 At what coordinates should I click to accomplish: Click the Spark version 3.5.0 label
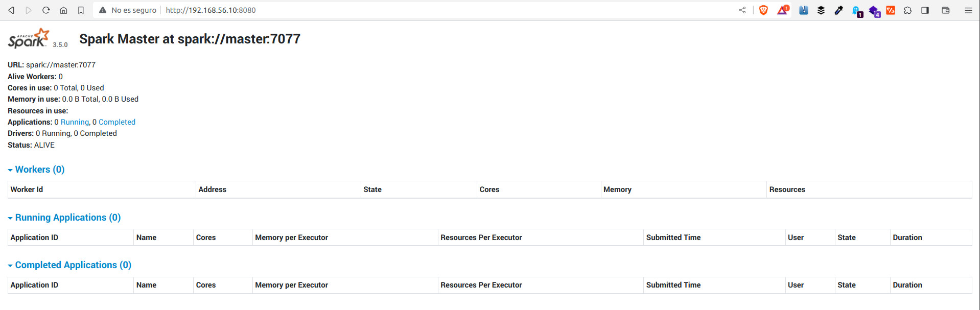click(x=60, y=45)
